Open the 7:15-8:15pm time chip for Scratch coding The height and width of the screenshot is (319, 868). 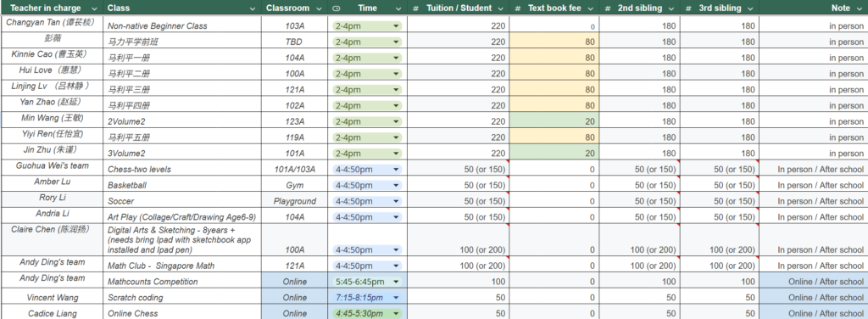[367, 298]
